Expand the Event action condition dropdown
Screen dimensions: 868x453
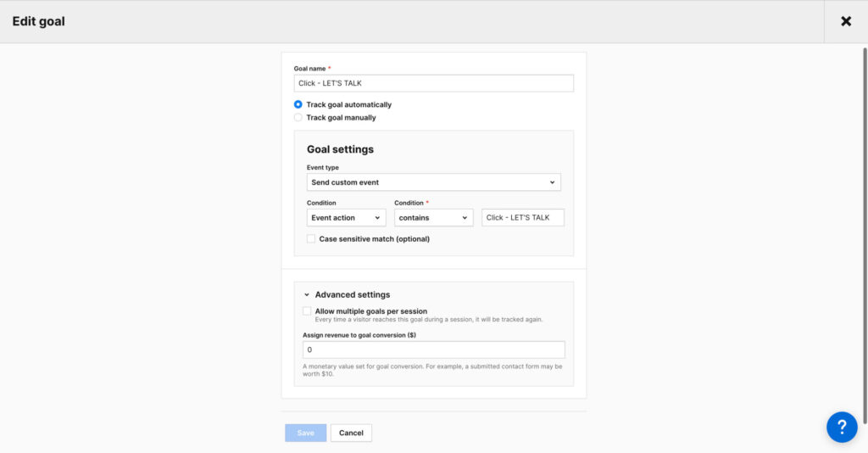346,218
